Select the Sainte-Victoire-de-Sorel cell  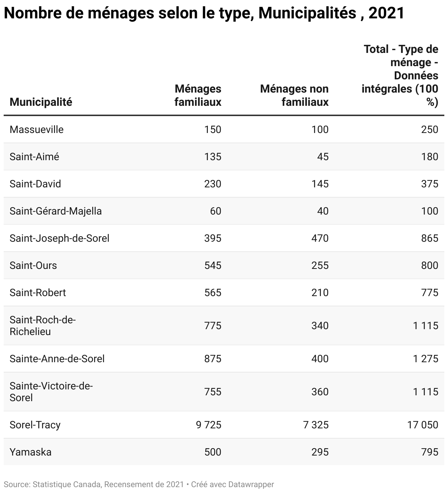click(51, 392)
